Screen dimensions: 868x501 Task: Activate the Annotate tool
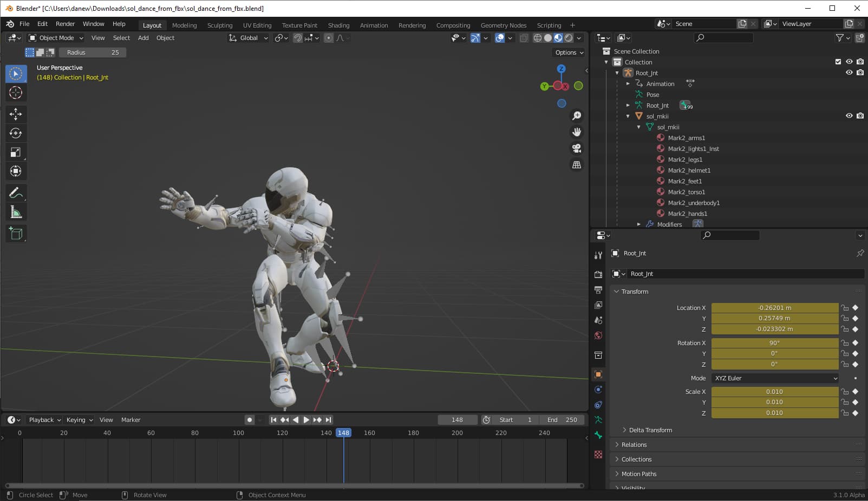click(16, 193)
